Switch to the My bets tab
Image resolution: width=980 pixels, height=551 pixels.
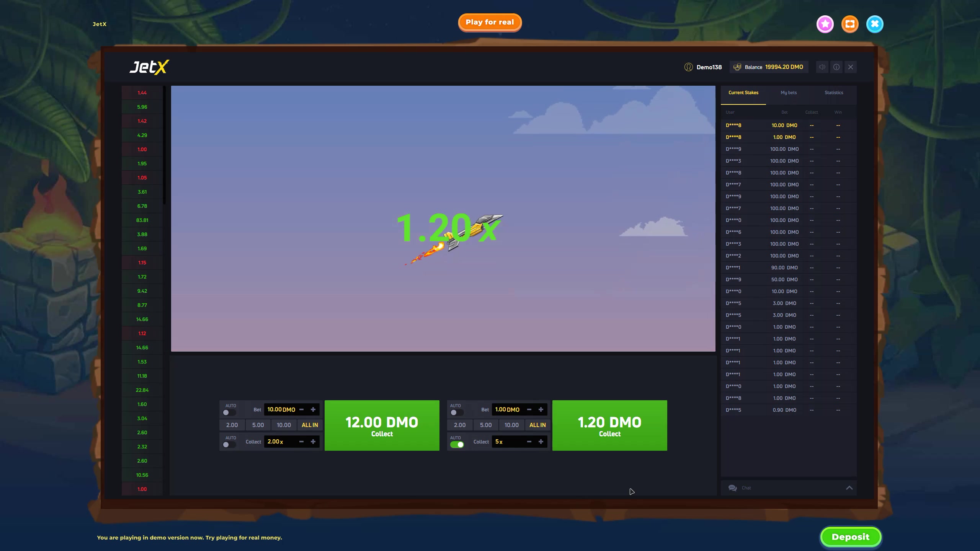789,93
